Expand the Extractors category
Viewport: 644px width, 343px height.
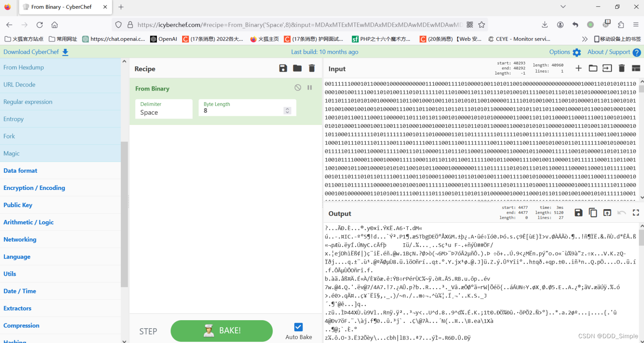(x=60, y=309)
